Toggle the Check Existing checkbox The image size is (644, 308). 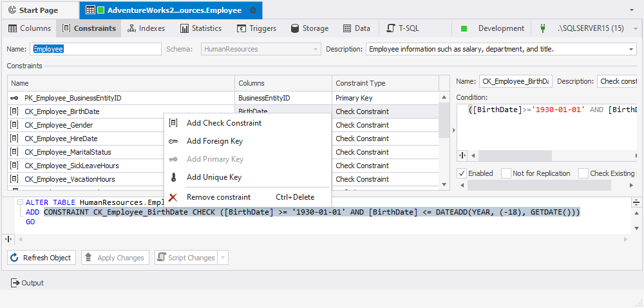pos(583,173)
